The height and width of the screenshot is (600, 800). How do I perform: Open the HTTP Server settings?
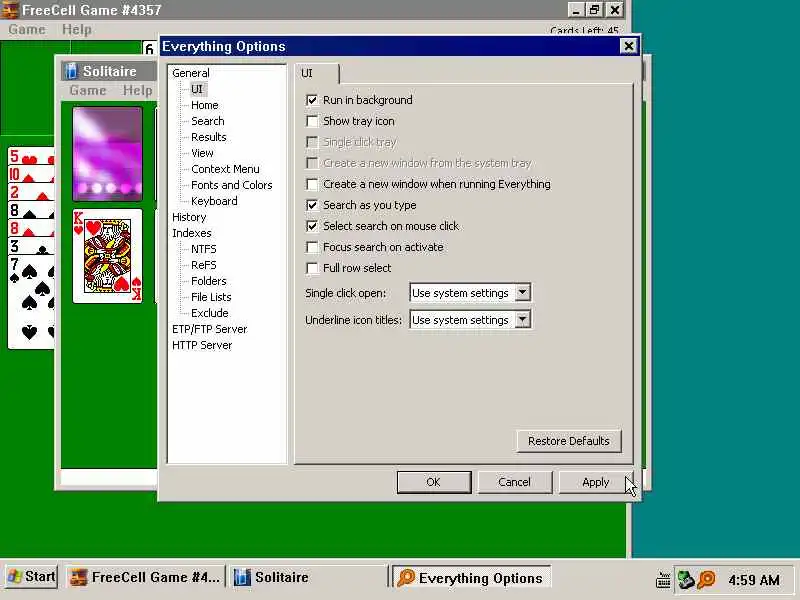202,345
